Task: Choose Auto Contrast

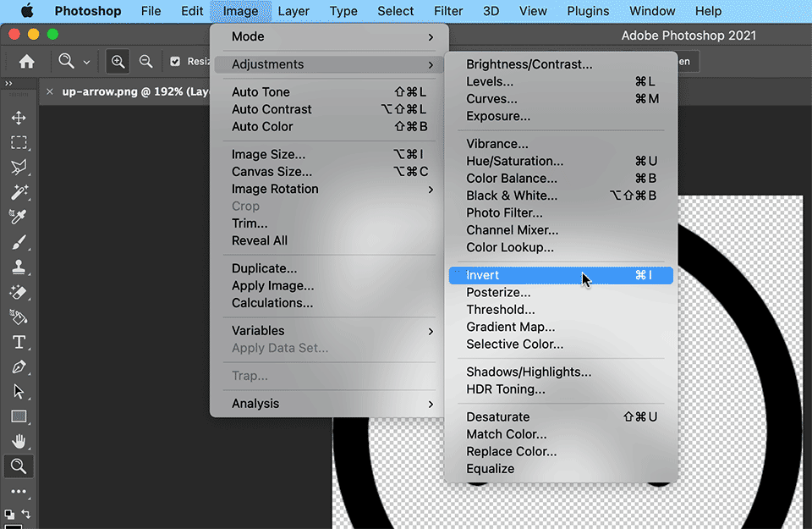Action: pyautogui.click(x=329, y=109)
